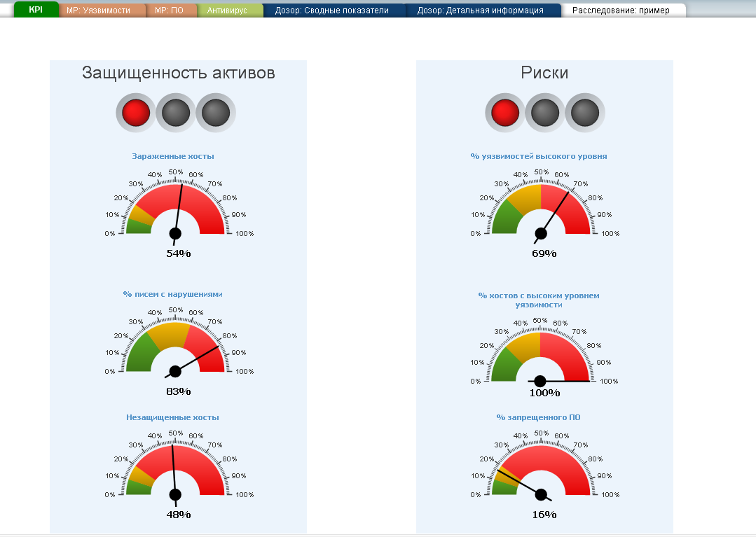Click the % запрещенного ПО gauge hub
This screenshot has height=537, width=756.
click(541, 494)
